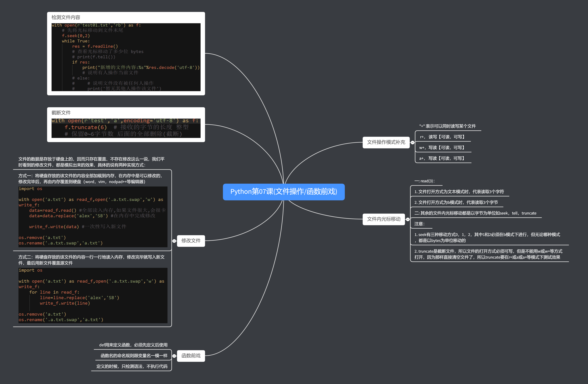Select the 文件操作模式补充 topic node

point(386,143)
